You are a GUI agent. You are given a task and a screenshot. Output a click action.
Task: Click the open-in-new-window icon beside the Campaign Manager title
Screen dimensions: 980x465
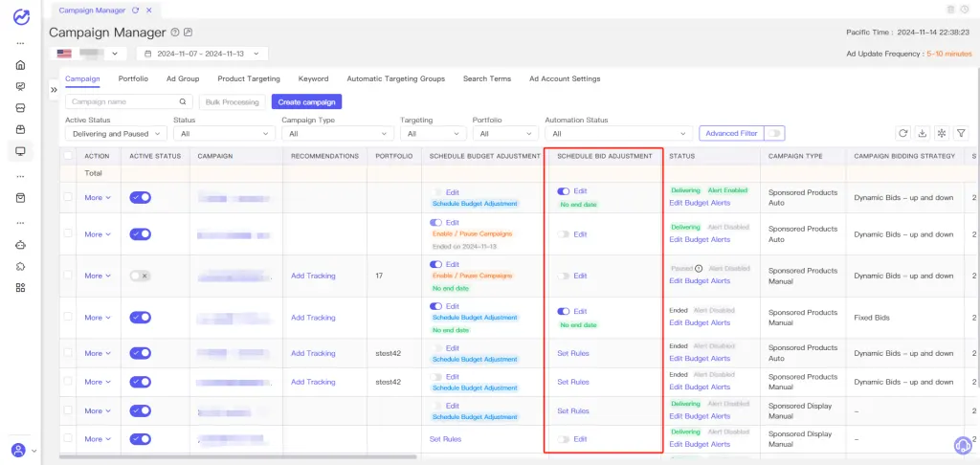click(189, 32)
